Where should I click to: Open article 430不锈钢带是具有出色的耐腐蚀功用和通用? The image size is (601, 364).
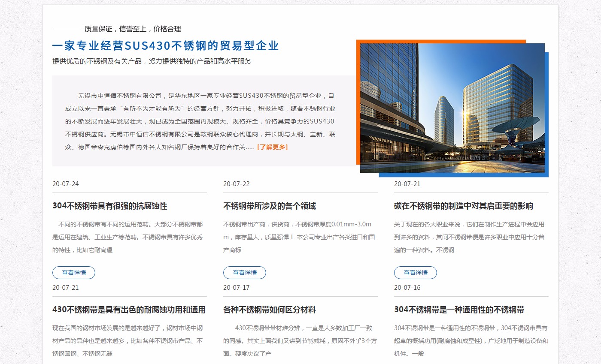pos(129,310)
